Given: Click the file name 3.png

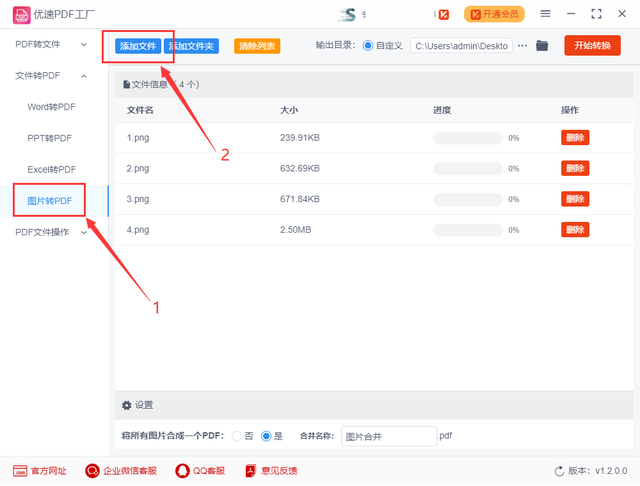Looking at the screenshot, I should 138,199.
